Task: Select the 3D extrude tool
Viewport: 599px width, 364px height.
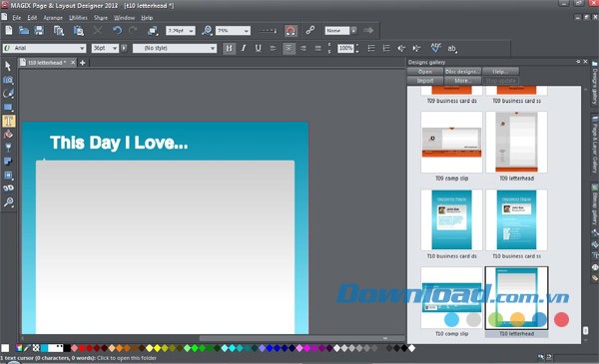Action: [8, 188]
